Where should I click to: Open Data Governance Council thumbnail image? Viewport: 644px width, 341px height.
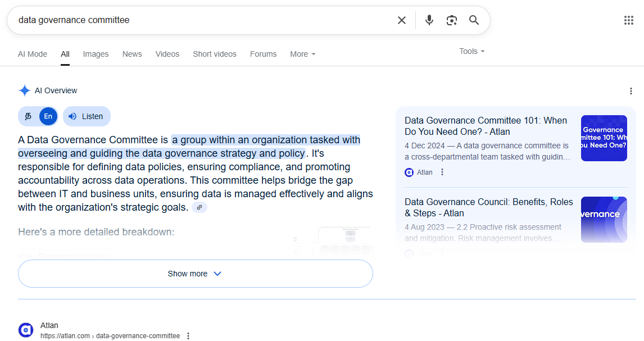coord(604,220)
